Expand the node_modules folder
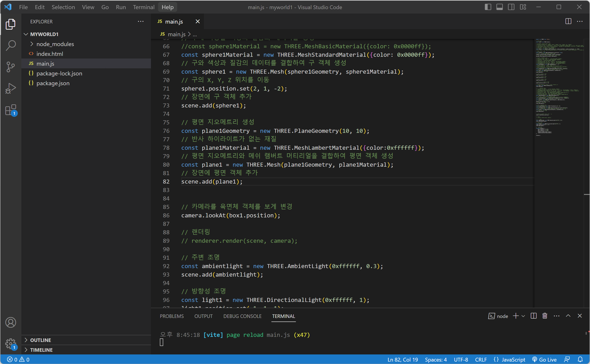Screen dimensions: 590x364 [x=55, y=44]
